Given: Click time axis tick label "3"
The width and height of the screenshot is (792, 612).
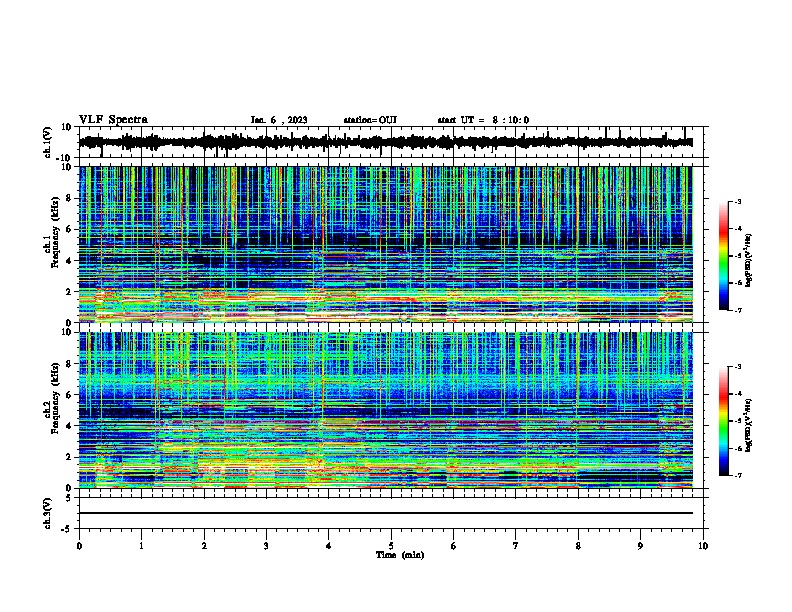Looking at the screenshot, I should coord(266,546).
